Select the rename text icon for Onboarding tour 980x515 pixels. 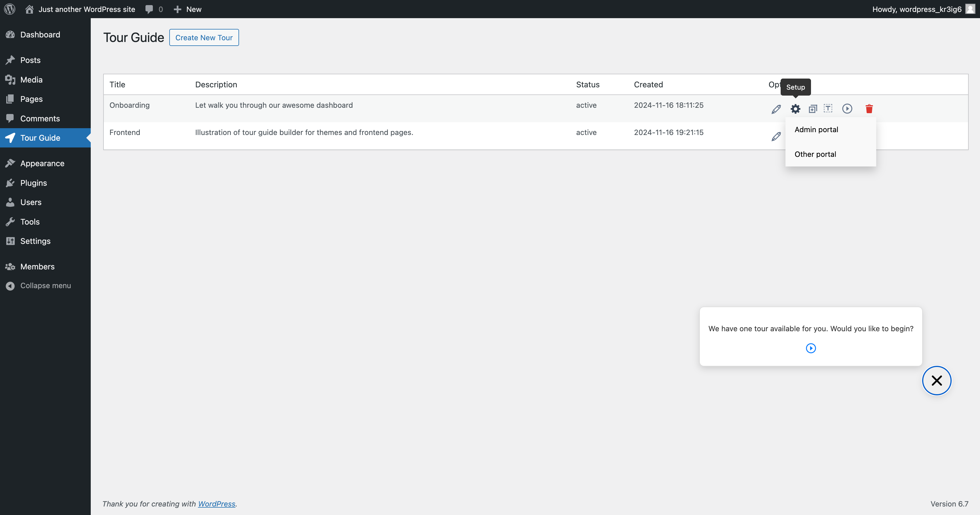[828, 109]
